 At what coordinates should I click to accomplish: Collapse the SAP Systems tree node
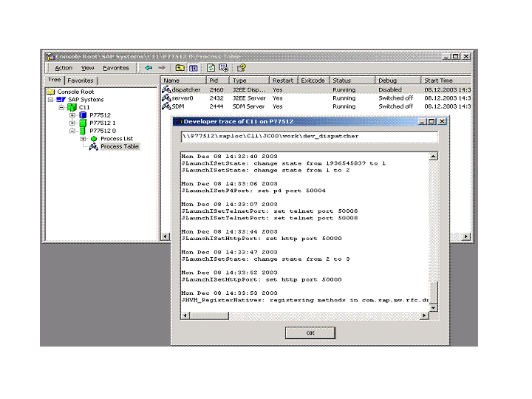50,100
